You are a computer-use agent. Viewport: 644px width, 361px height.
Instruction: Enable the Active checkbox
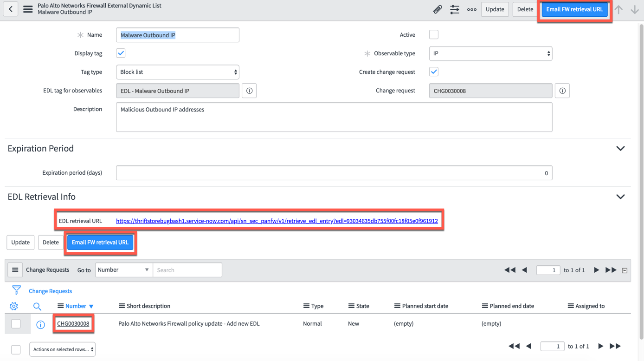(434, 35)
